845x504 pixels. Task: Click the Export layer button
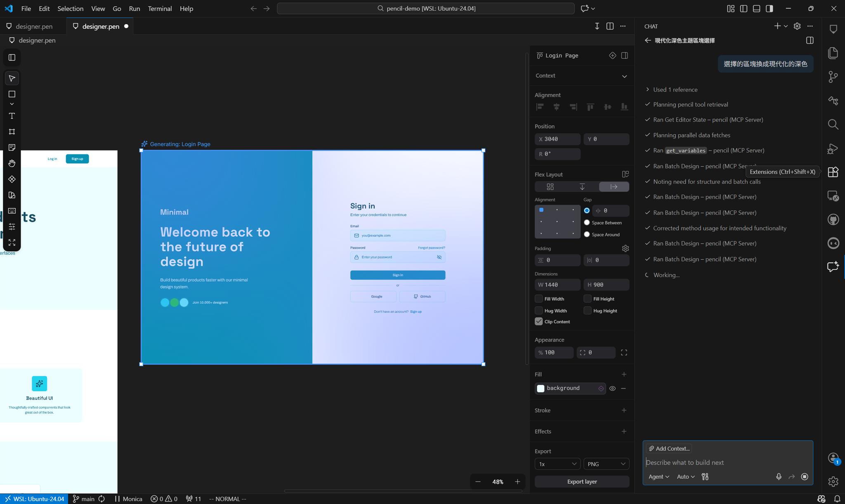pyautogui.click(x=582, y=482)
